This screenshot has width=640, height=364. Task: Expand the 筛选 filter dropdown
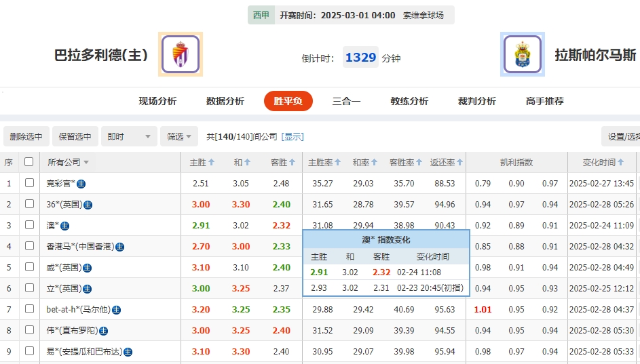click(180, 136)
